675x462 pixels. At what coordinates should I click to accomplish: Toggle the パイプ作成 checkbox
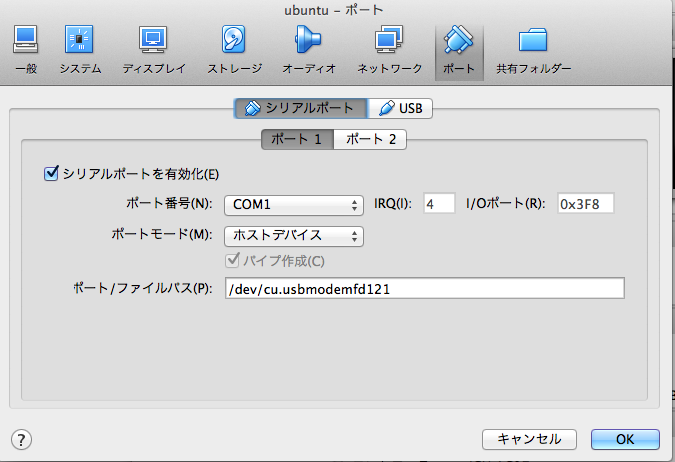coord(232,260)
